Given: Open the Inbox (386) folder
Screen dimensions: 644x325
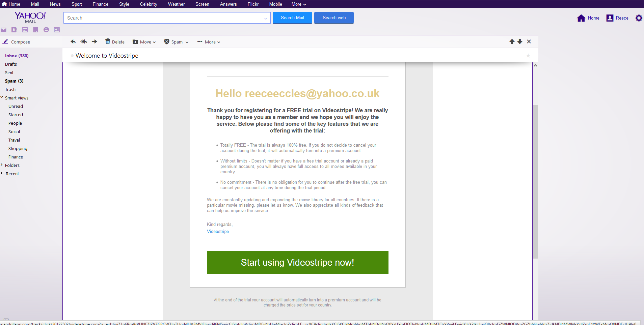Looking at the screenshot, I should 17,56.
